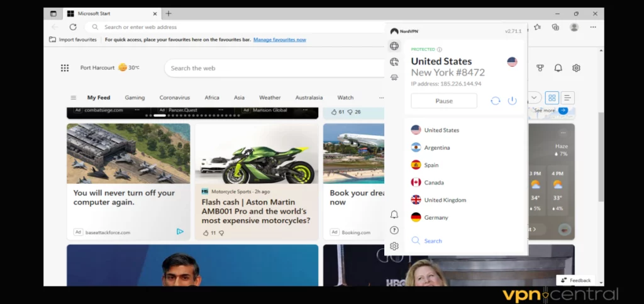Select the Weather tab
Viewport: 644px width, 304px height.
click(270, 98)
